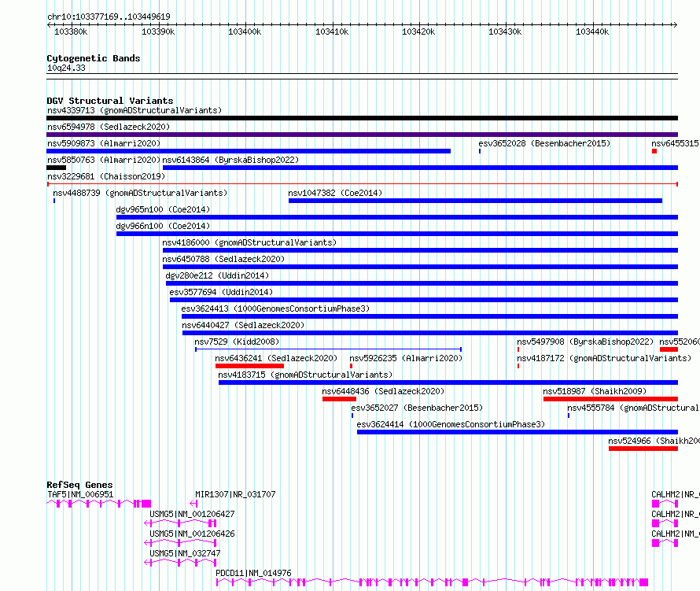Click the USMG5|NM_032747 transcript label
This screenshot has height=591, width=700.
coord(185,553)
